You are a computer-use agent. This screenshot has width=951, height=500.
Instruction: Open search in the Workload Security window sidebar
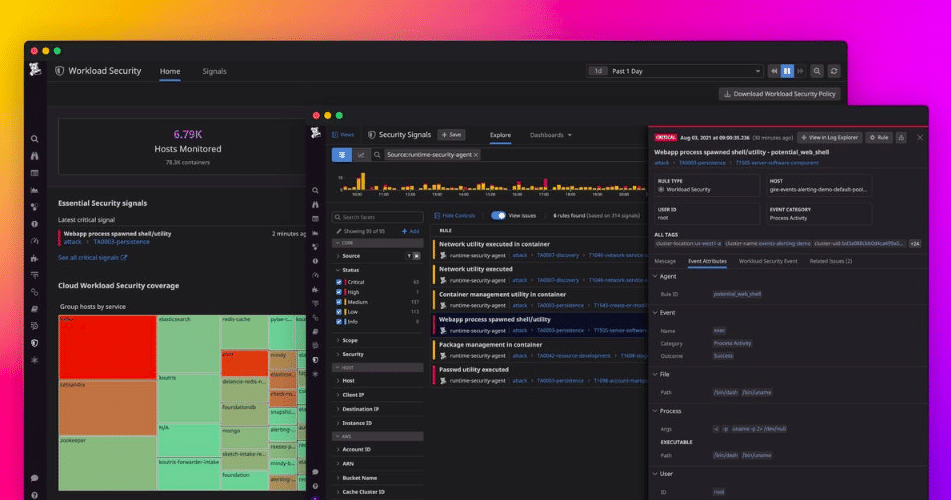35,139
